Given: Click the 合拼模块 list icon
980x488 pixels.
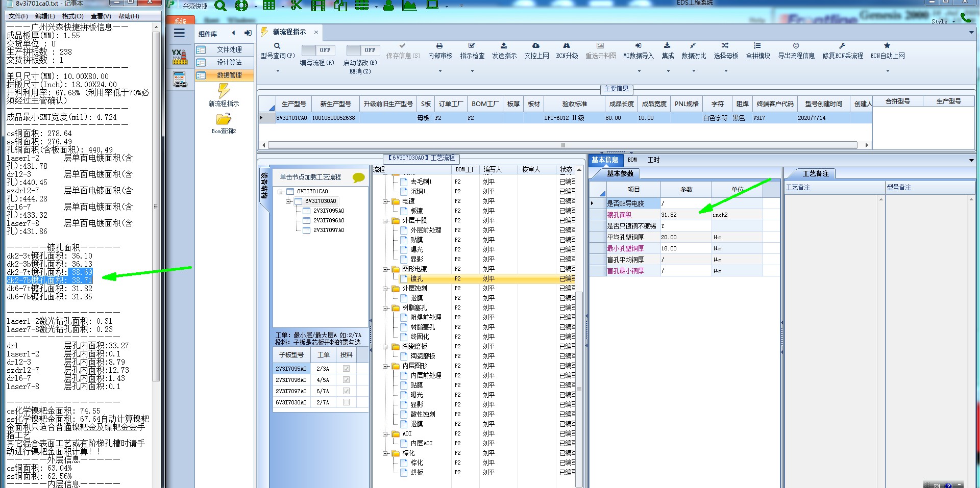Looking at the screenshot, I should [x=757, y=46].
